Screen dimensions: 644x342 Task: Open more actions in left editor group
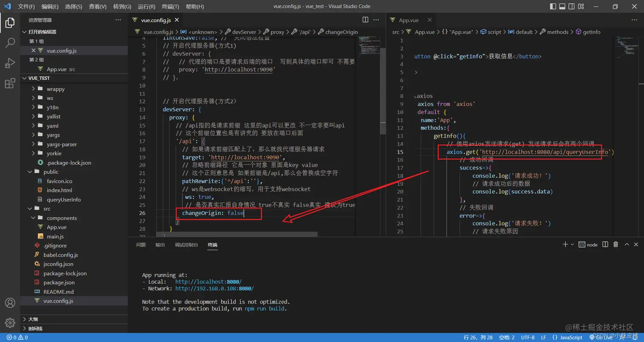[377, 20]
